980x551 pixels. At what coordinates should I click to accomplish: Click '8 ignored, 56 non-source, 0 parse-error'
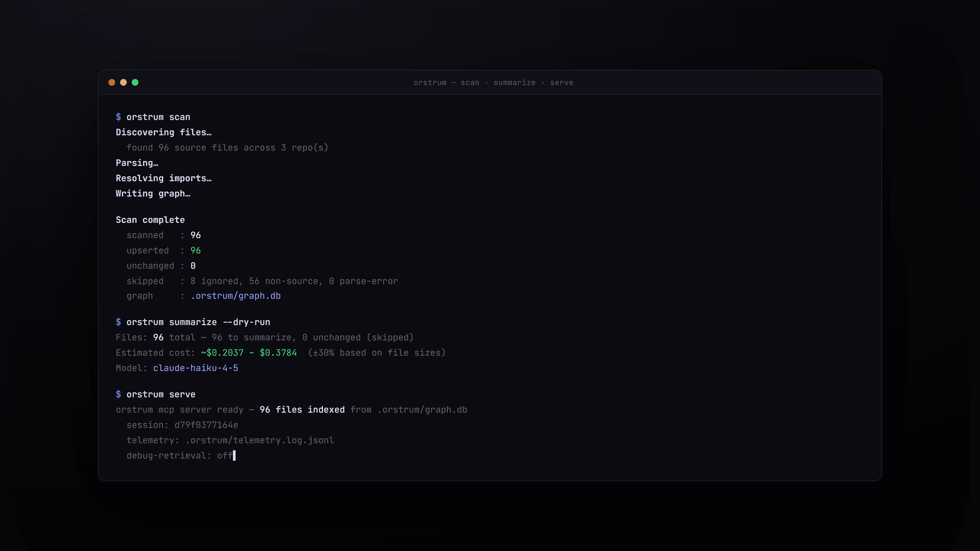(x=294, y=281)
